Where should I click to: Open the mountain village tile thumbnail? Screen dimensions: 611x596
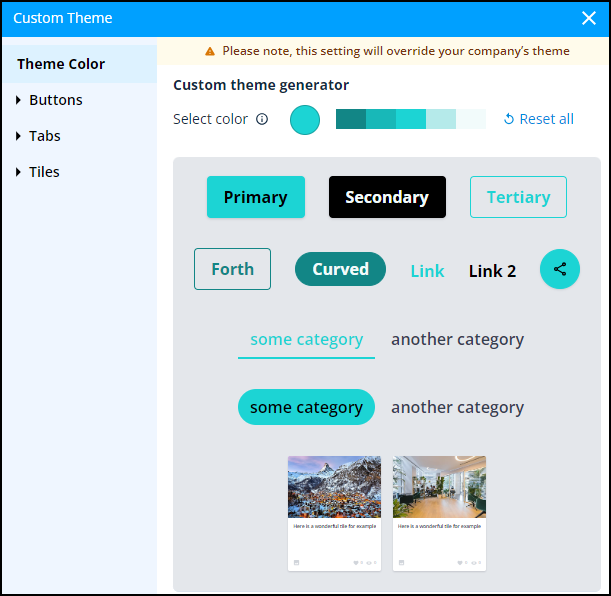334,487
